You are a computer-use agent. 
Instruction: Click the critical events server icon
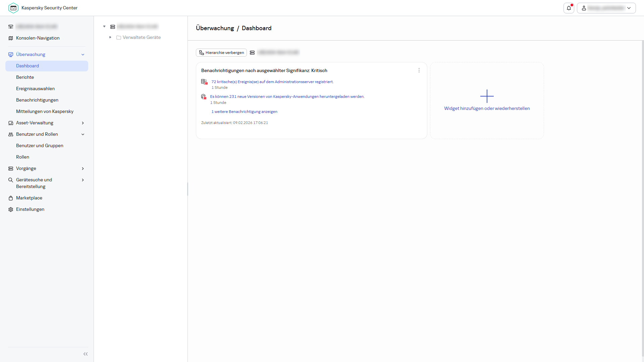click(204, 82)
